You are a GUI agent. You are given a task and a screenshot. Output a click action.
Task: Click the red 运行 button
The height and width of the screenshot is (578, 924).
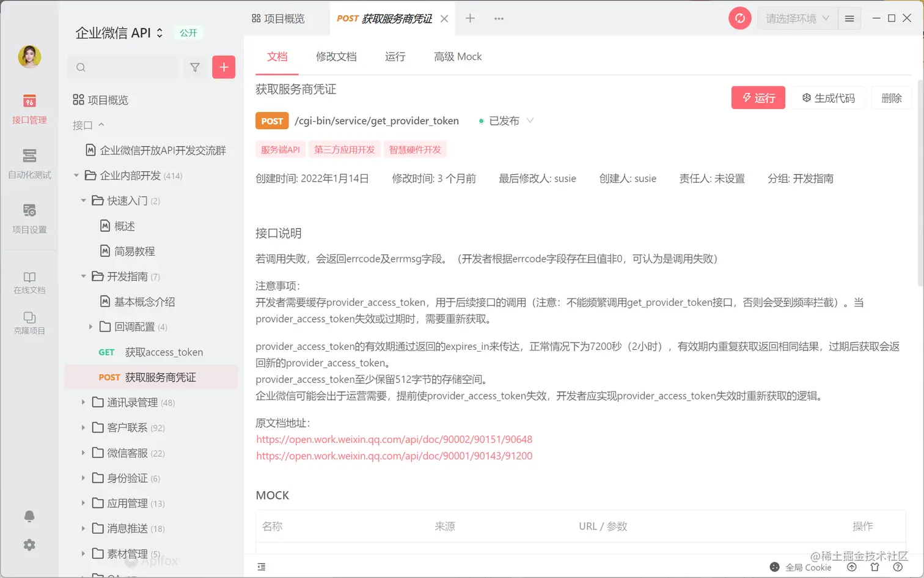(x=758, y=98)
